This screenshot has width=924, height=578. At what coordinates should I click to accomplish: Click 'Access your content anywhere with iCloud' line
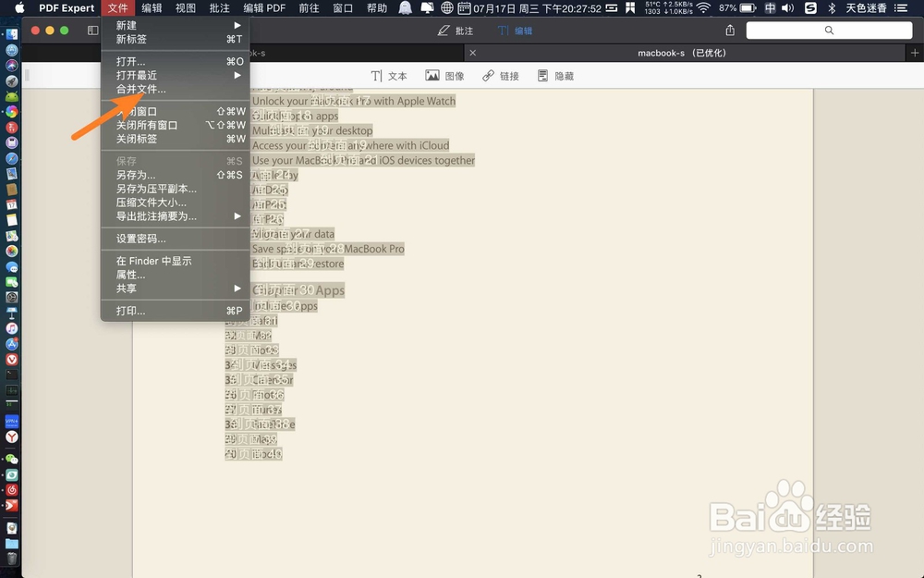350,145
